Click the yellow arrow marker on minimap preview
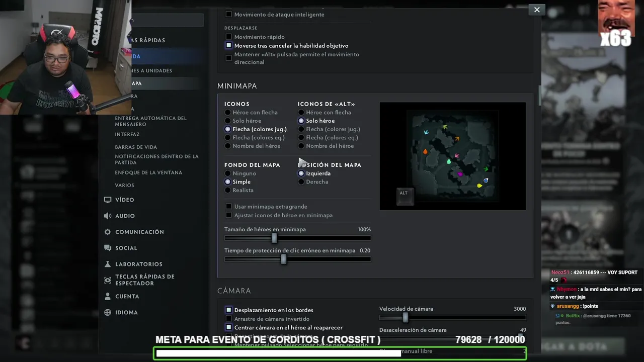This screenshot has width=644, height=362. [445, 127]
